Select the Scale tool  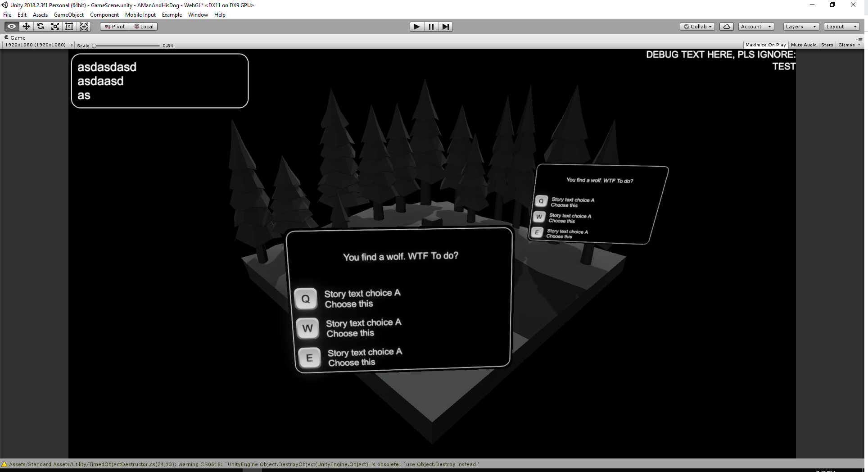coord(54,26)
